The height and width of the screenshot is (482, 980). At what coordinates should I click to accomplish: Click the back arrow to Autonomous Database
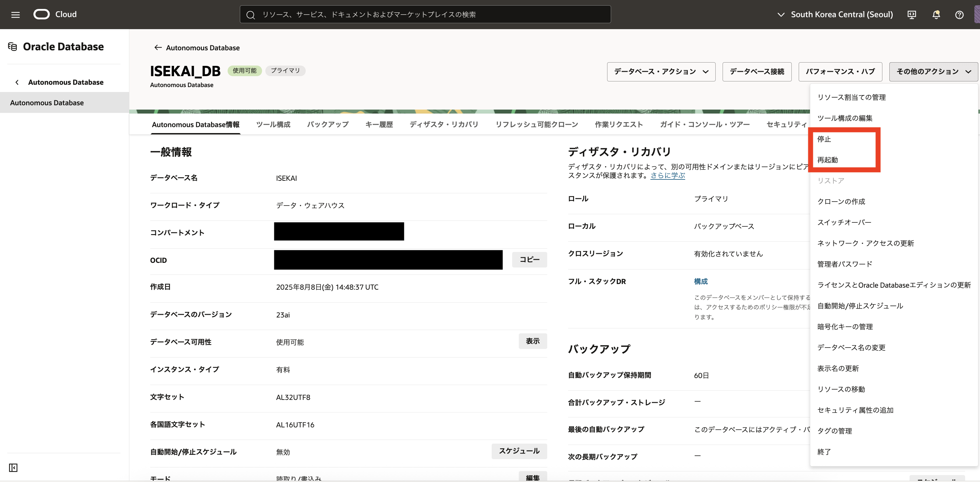click(x=158, y=48)
